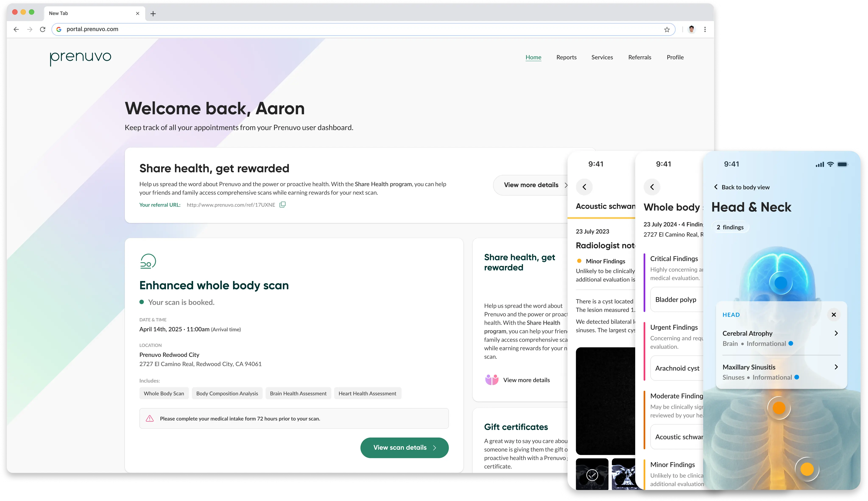Click the View scan details button
This screenshot has height=501, width=868.
(x=404, y=448)
